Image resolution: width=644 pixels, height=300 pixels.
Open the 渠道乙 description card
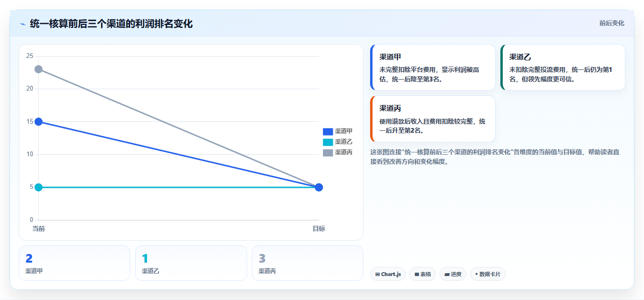(563, 67)
